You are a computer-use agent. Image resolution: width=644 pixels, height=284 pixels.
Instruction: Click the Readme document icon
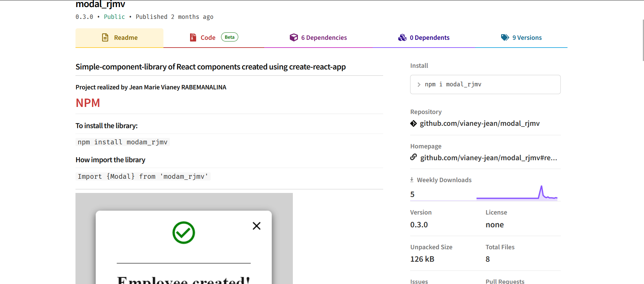pos(105,37)
